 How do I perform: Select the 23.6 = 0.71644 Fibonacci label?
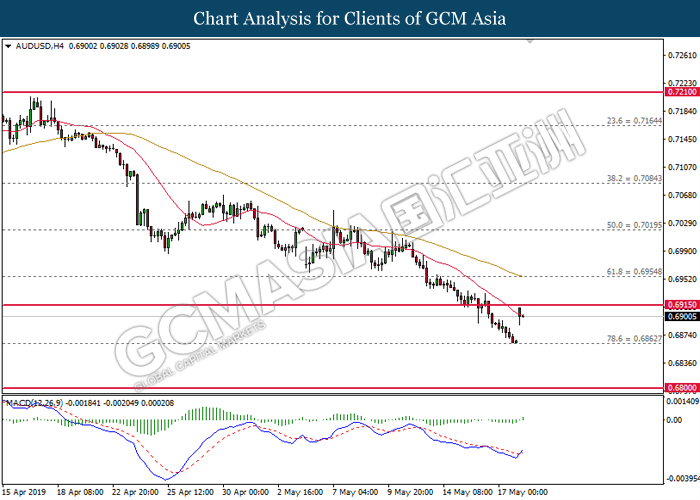(634, 121)
